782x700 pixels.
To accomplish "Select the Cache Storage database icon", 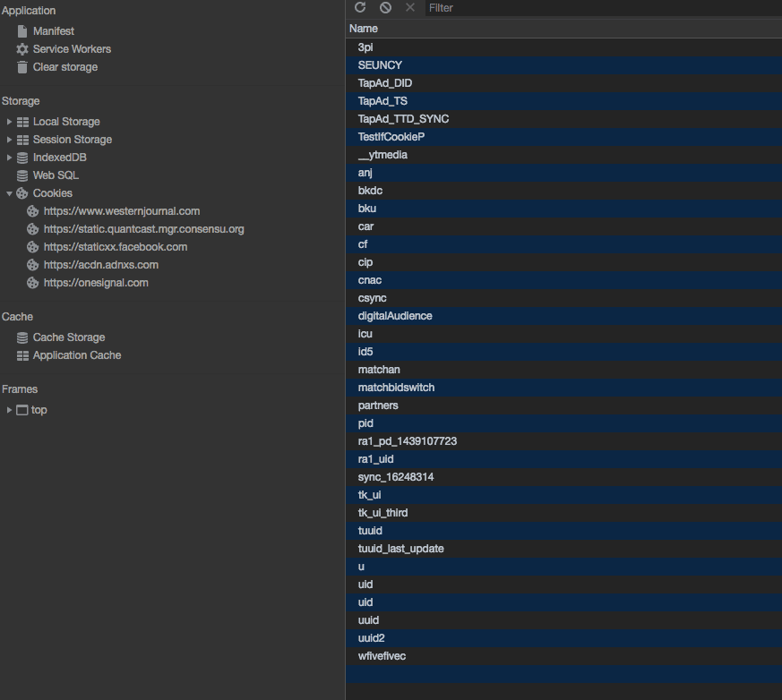I will (22, 337).
